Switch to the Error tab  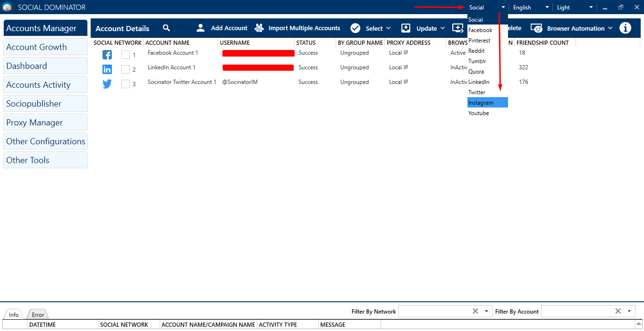coord(38,314)
